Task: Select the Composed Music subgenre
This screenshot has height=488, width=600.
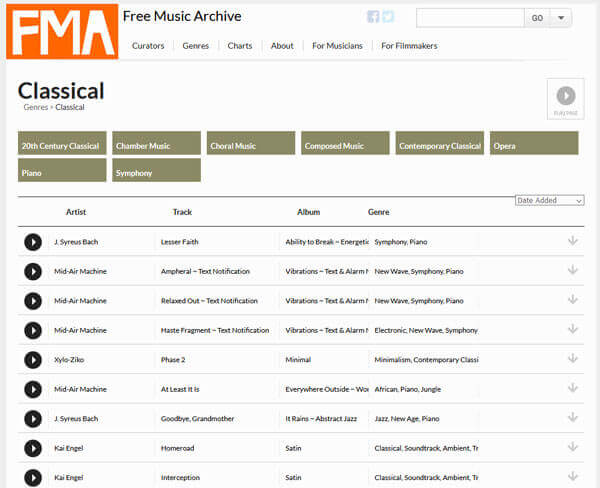Action: (x=345, y=143)
